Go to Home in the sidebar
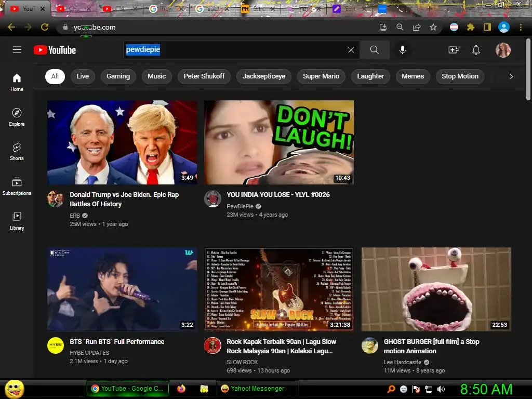 pyautogui.click(x=17, y=83)
